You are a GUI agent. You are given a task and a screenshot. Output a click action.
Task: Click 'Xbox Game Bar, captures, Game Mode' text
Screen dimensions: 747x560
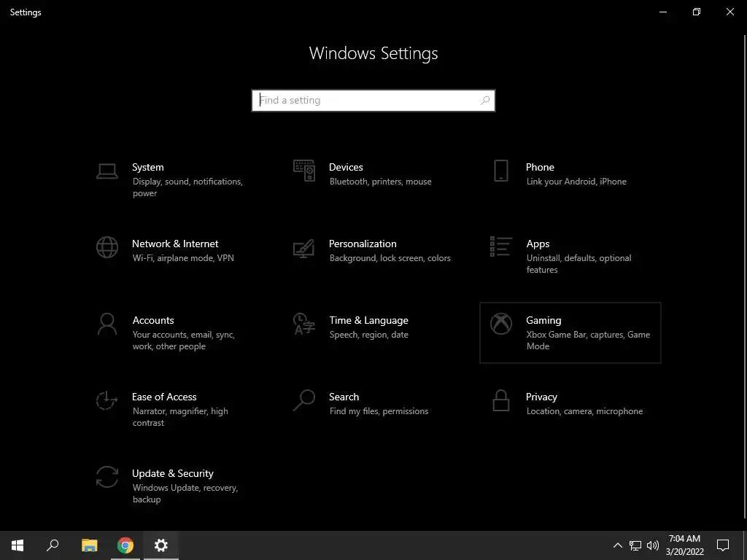(x=588, y=341)
